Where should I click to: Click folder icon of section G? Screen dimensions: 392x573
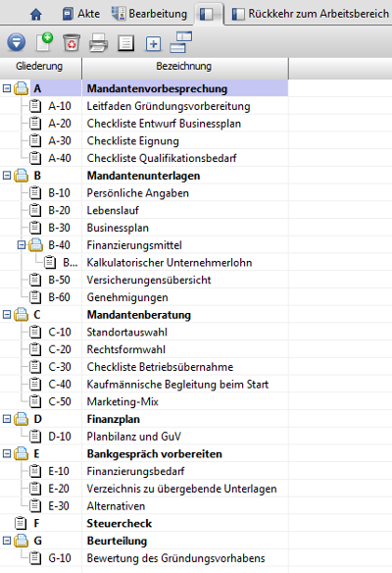pos(22,541)
